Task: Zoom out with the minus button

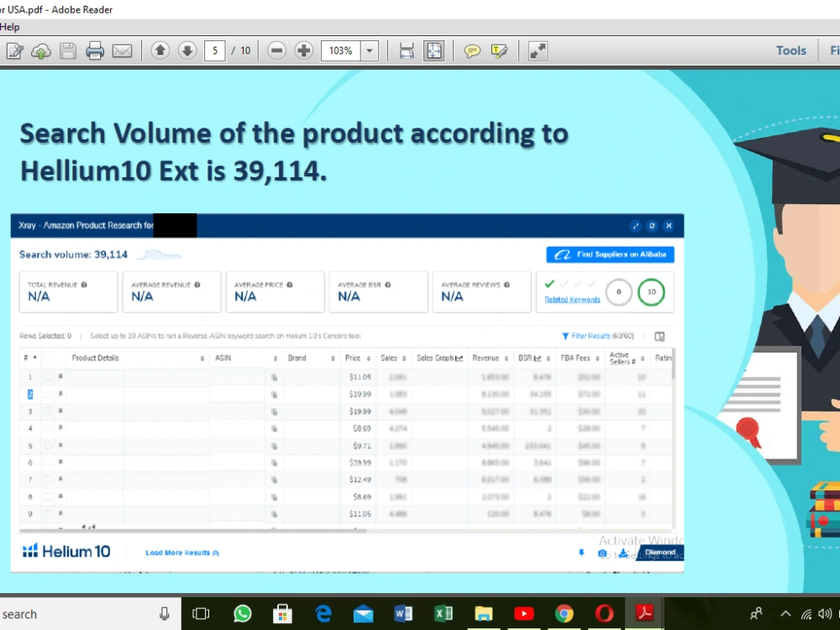Action: [x=276, y=51]
